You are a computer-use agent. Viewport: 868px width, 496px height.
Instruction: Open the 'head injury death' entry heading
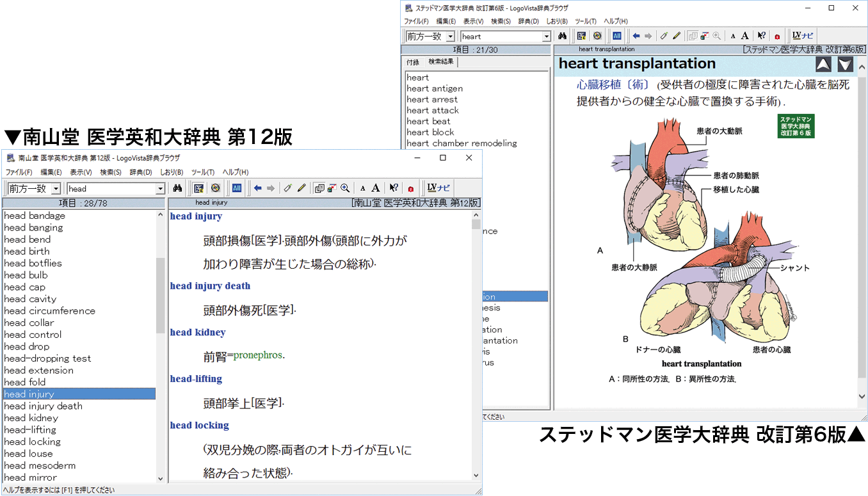coord(210,286)
